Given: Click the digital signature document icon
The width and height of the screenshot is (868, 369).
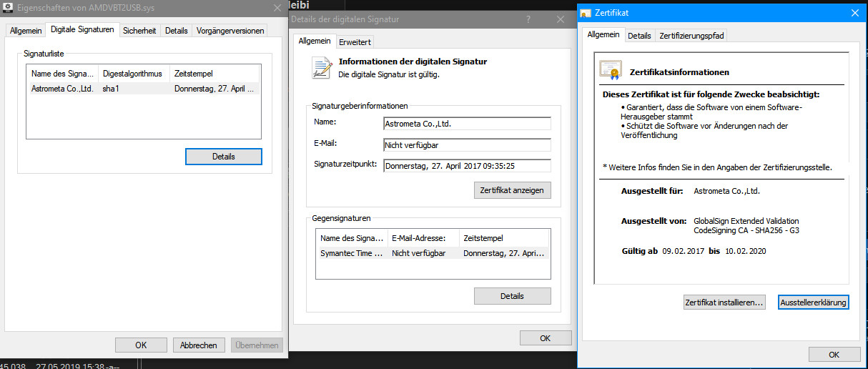Looking at the screenshot, I should [322, 67].
